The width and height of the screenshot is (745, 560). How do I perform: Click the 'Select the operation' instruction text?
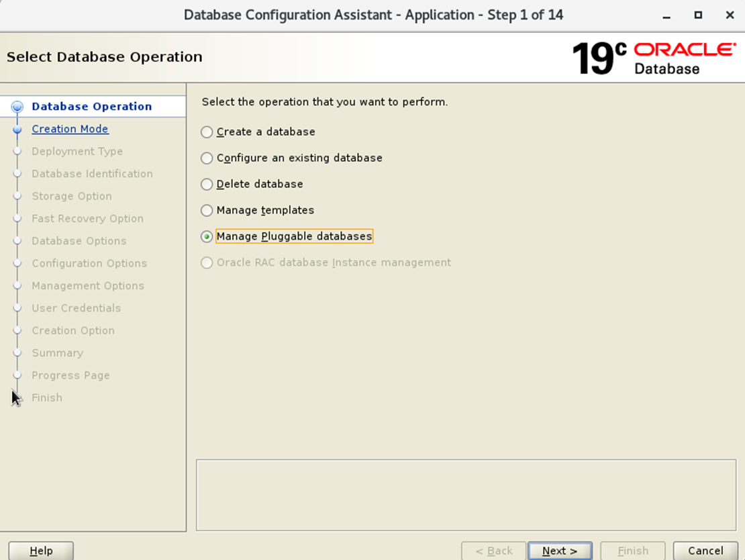pos(325,102)
